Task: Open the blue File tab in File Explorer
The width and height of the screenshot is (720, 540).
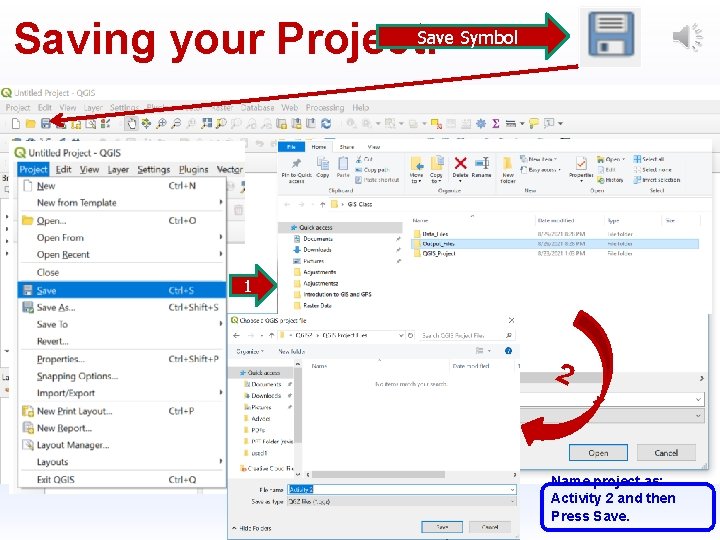Action: click(x=291, y=147)
